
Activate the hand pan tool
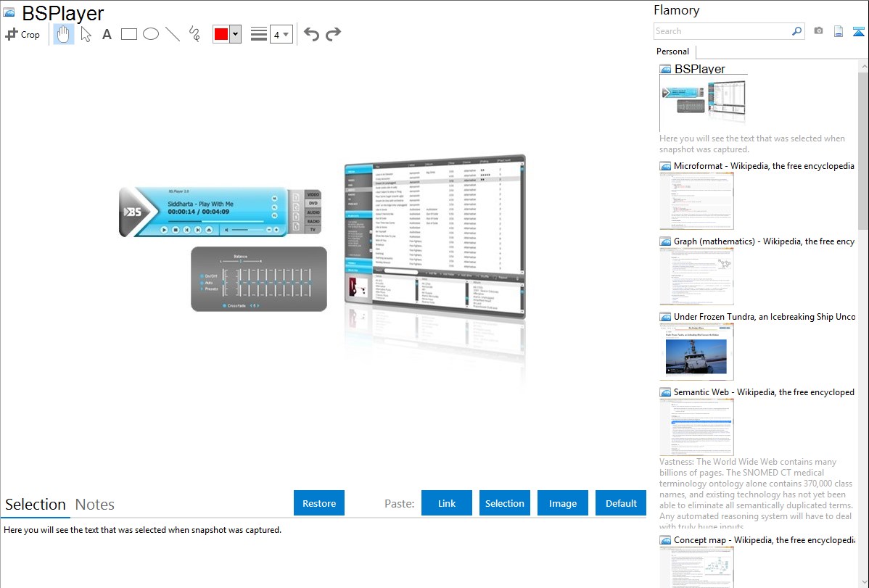pyautogui.click(x=64, y=34)
